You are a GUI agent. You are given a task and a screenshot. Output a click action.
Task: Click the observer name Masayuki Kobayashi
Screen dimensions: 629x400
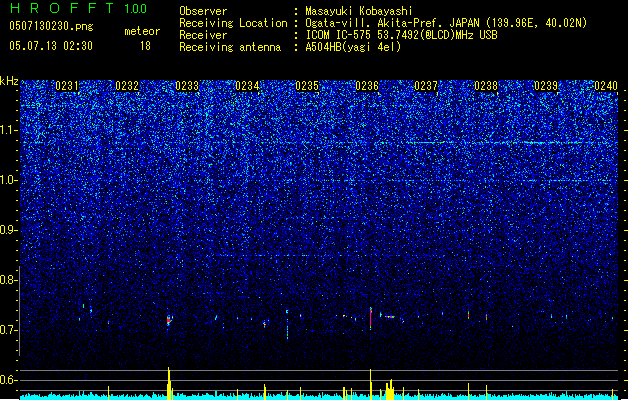coord(359,11)
